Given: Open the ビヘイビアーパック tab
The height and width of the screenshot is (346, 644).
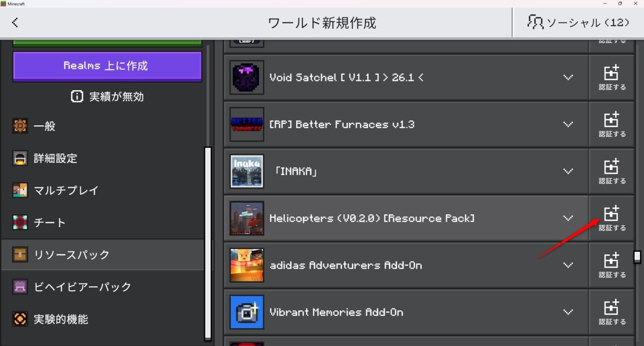Looking at the screenshot, I should [x=103, y=287].
